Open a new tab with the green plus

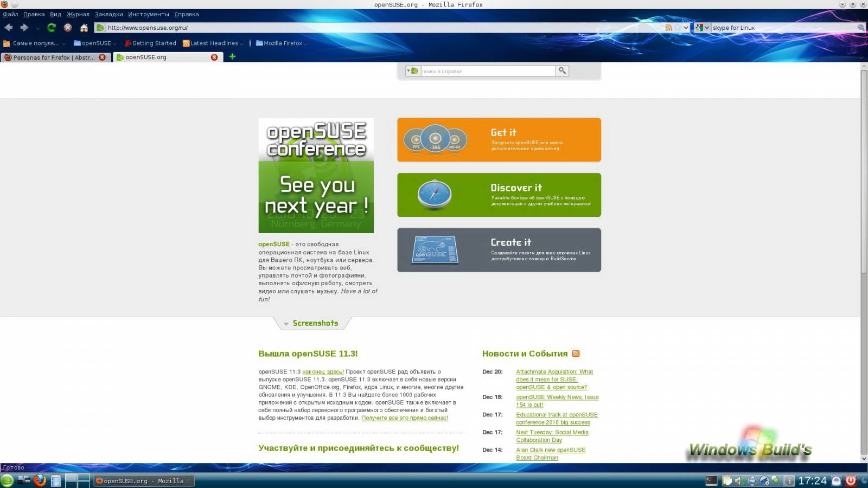click(x=232, y=56)
